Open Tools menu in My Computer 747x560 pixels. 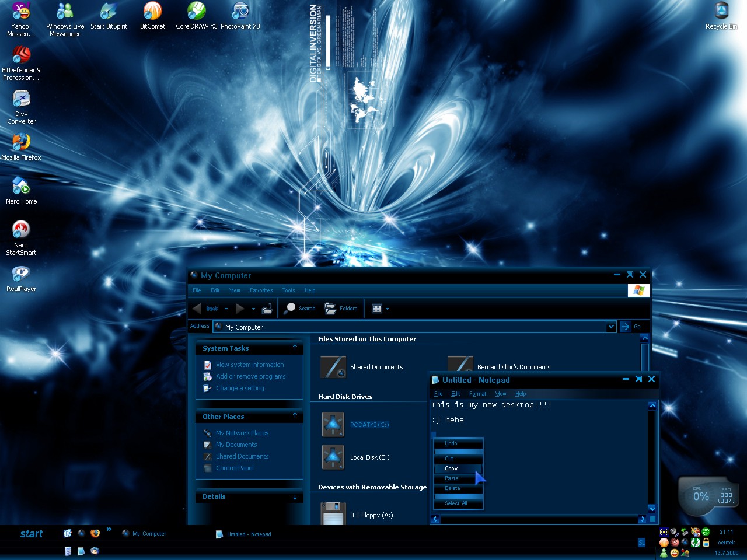pyautogui.click(x=288, y=290)
